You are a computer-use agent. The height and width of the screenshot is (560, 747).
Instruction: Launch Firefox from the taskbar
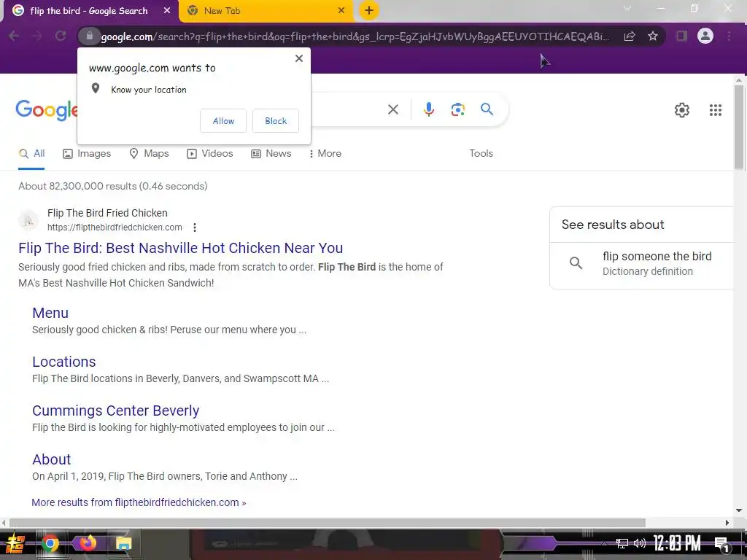[87, 543]
